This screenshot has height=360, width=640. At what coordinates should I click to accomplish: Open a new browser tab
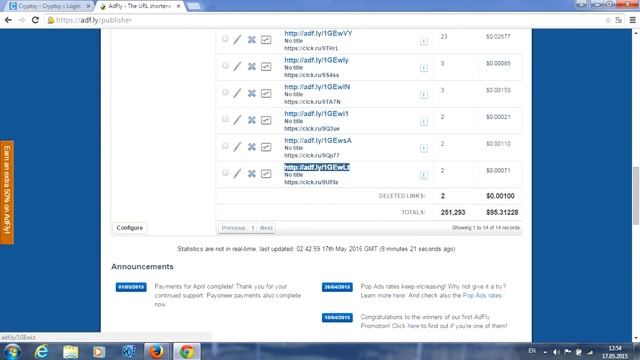[193, 6]
